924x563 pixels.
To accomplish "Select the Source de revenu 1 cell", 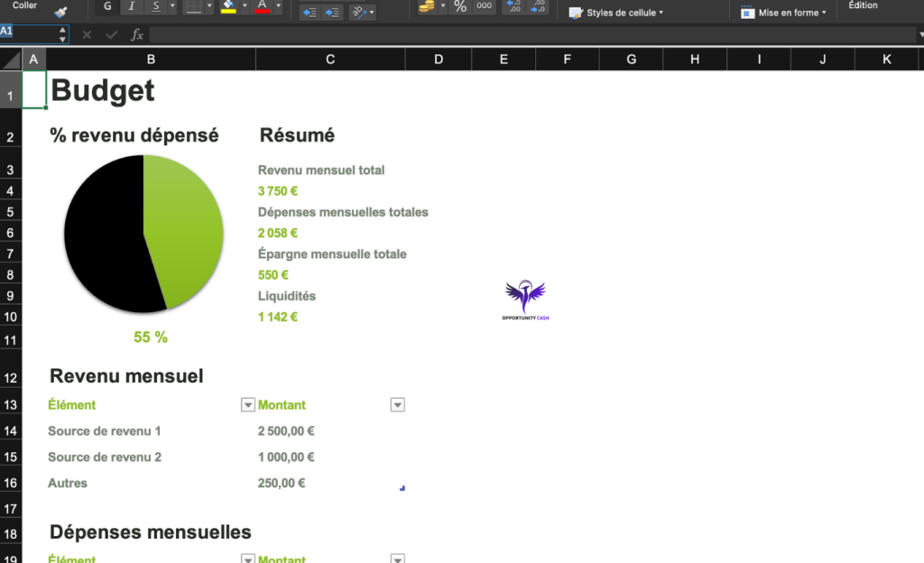I will [x=105, y=431].
